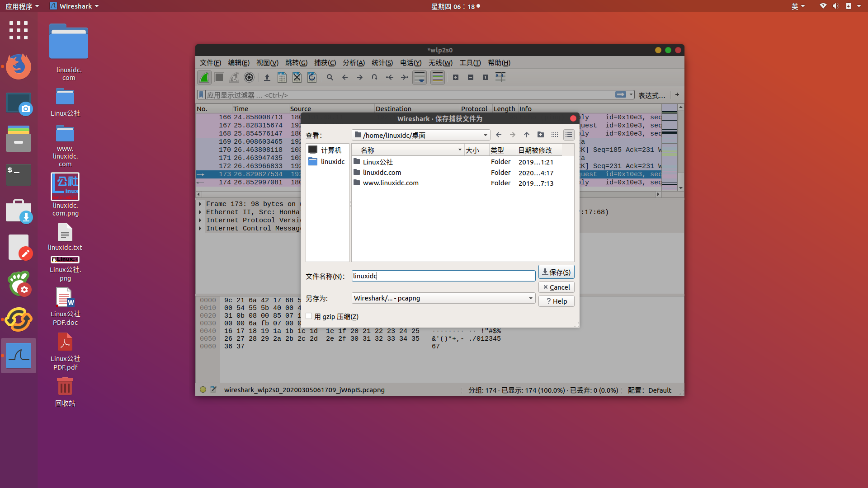The width and height of the screenshot is (868, 488).
Task: Enable 用 gzip 压缩 compression
Action: [x=309, y=316]
